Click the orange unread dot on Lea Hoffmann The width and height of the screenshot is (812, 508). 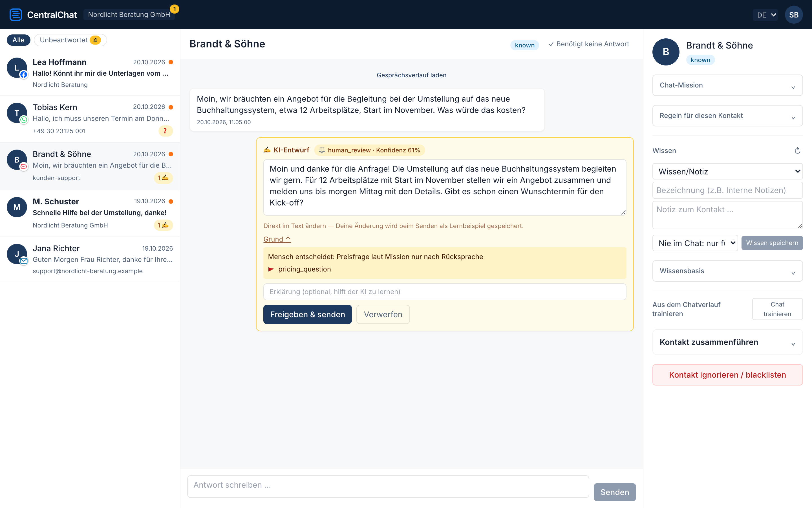point(171,62)
